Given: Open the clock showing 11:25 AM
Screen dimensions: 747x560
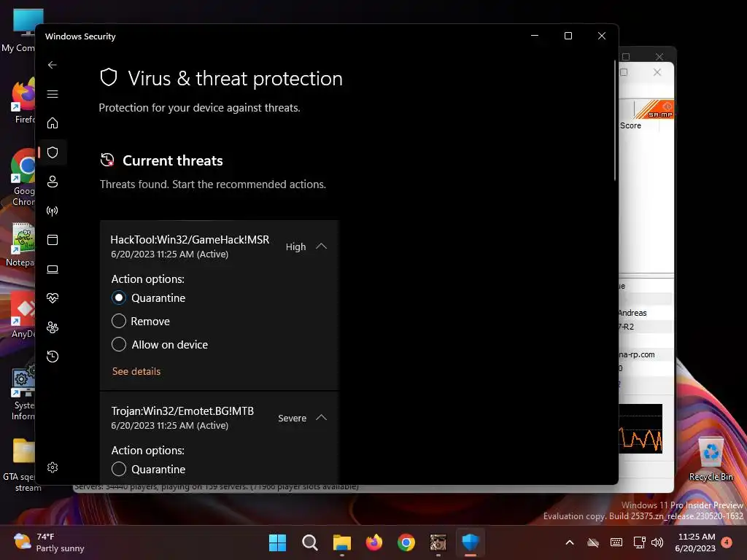Looking at the screenshot, I should [695, 542].
